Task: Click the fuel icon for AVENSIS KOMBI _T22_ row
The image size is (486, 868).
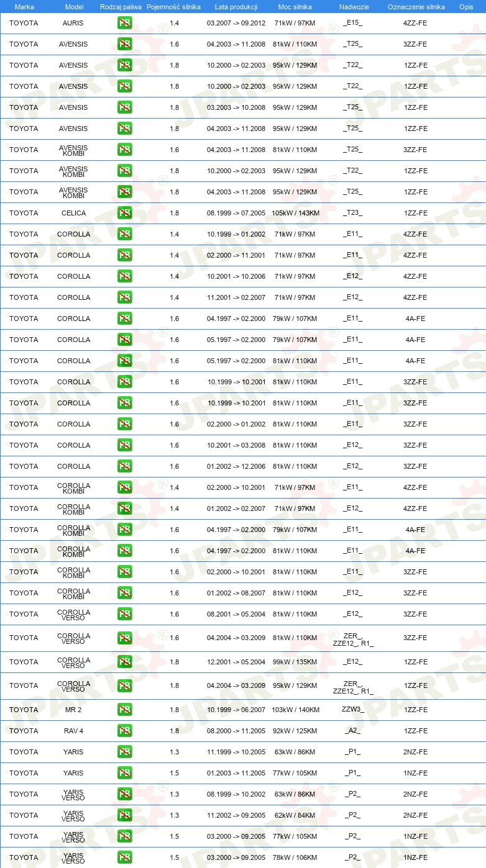Action: [124, 171]
